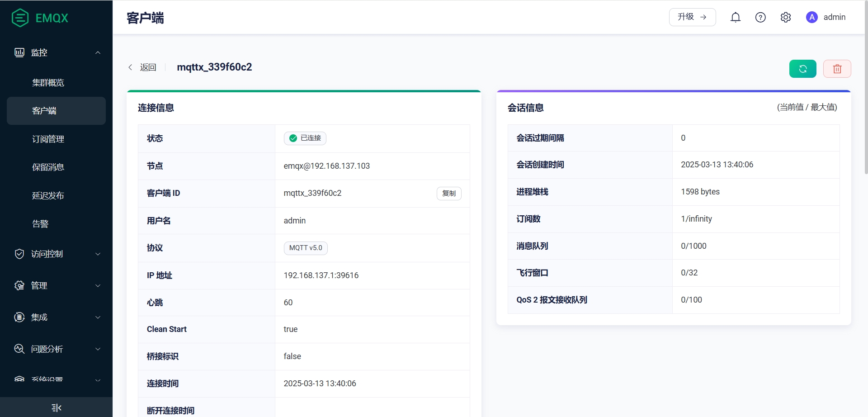868x417 pixels.
Task: Open 保留消息 from the sidebar
Action: tap(48, 167)
